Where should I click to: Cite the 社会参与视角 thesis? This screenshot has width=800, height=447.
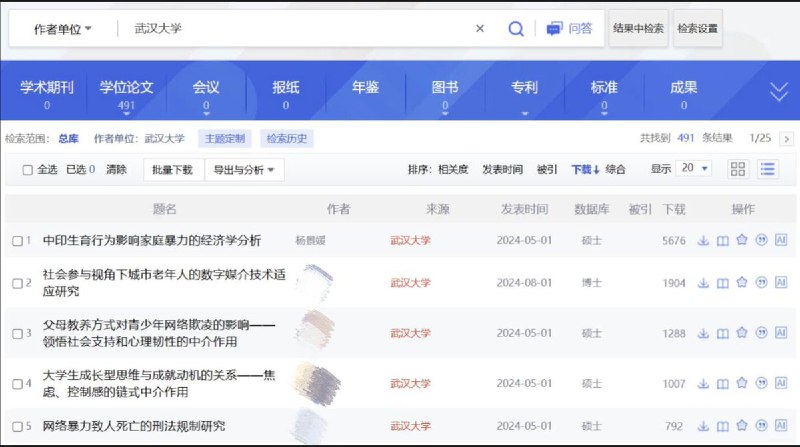pos(761,282)
